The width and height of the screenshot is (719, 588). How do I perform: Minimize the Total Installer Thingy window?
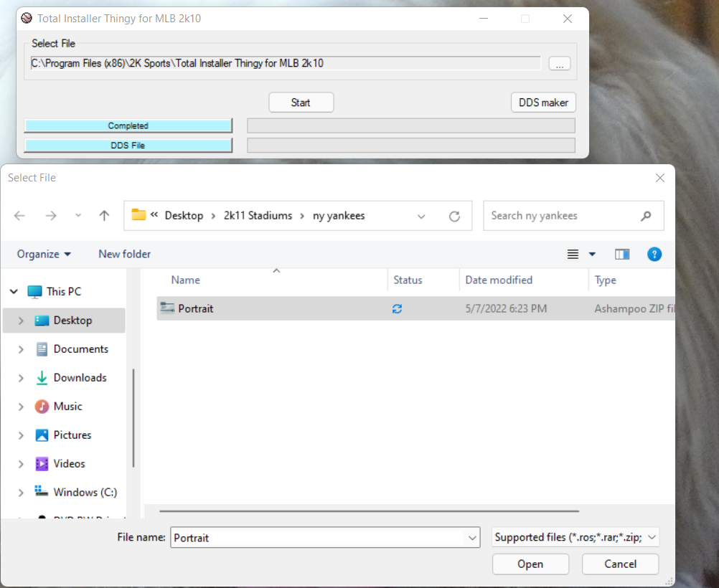click(484, 19)
